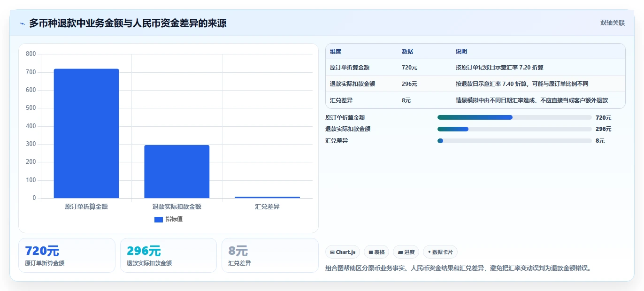Click description starting 情景模拟中由不同日期汇率造成
This screenshot has width=644, height=291.
[532, 100]
